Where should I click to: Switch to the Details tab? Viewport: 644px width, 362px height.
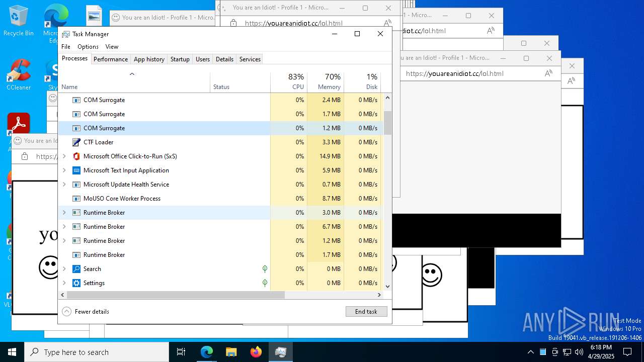[224, 59]
